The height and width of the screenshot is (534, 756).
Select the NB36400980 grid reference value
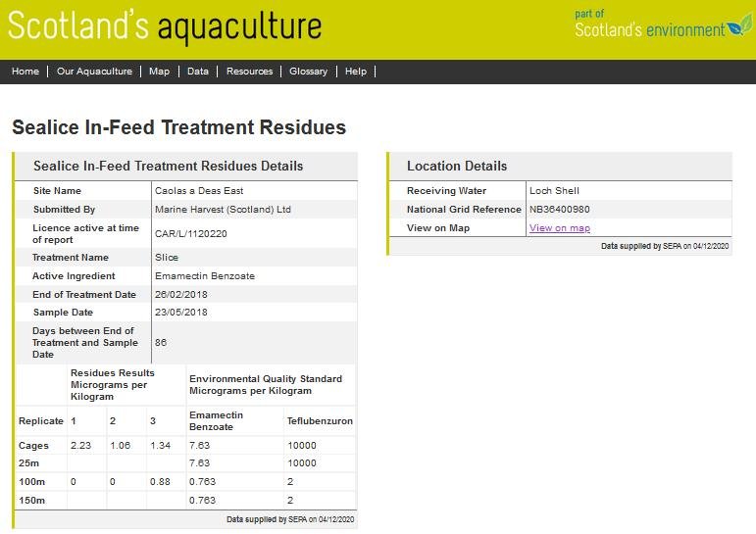click(x=559, y=210)
